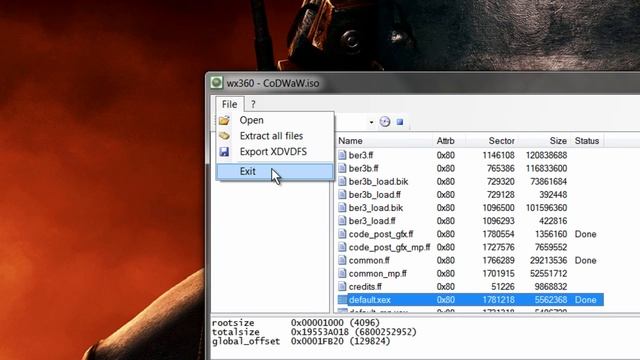Image resolution: width=640 pixels, height=360 pixels.
Task: Select file code_post_gfx_mp.ff
Action: point(389,247)
